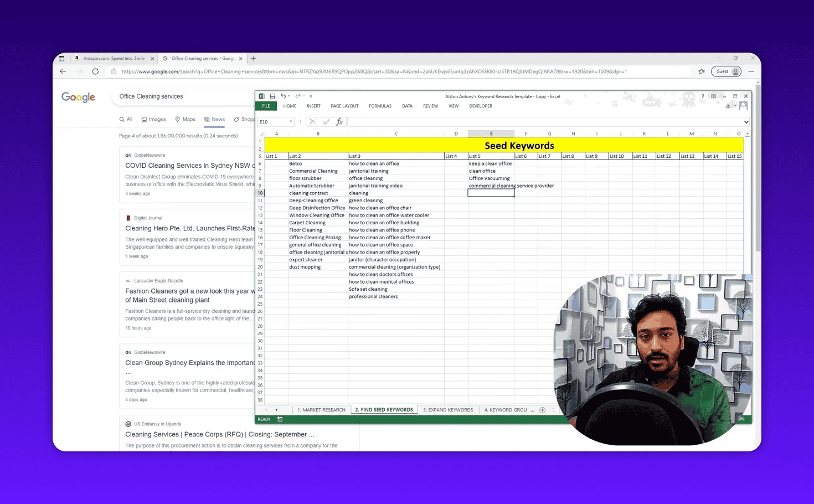Click the Redo icon in the Quick Access Toolbar
Screen dimensions: 814x504
click(298, 96)
